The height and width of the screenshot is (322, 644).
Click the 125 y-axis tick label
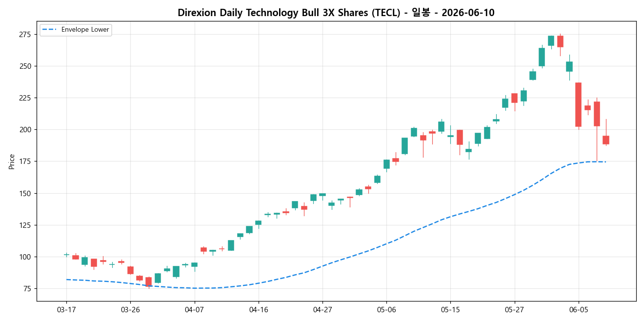(x=26, y=225)
